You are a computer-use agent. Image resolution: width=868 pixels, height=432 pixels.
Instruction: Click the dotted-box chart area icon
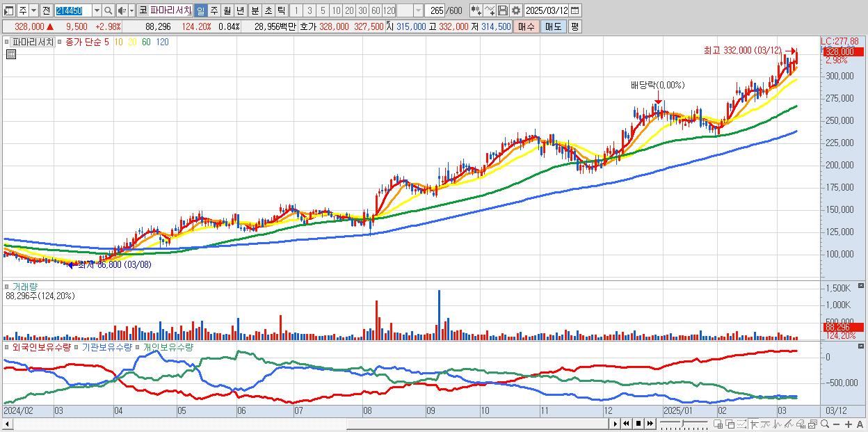(x=741, y=424)
